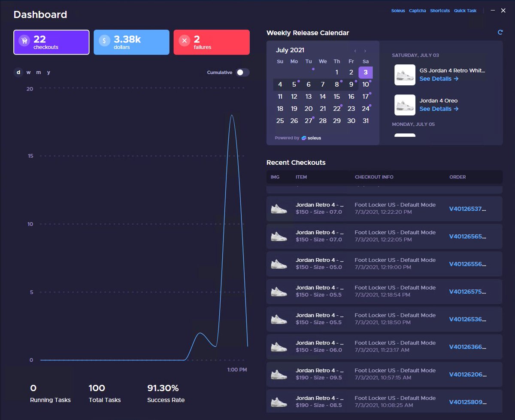
Task: Select July 9 in the calendar
Action: click(351, 85)
